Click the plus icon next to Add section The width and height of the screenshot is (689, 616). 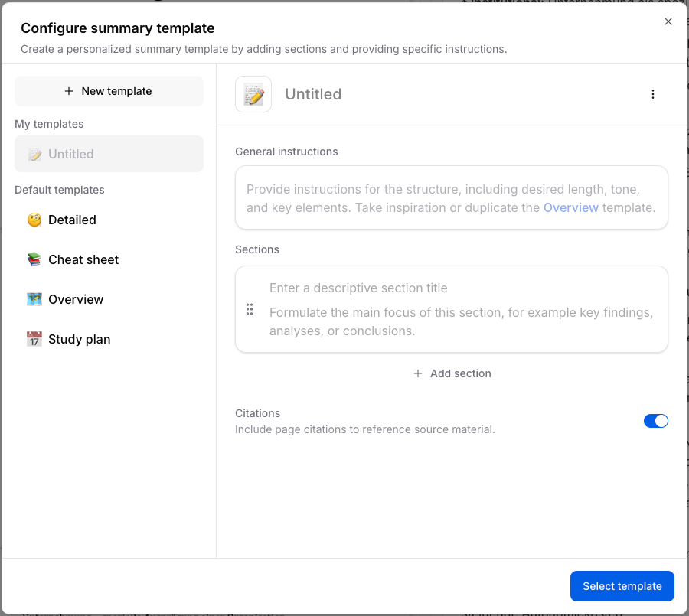coord(418,373)
